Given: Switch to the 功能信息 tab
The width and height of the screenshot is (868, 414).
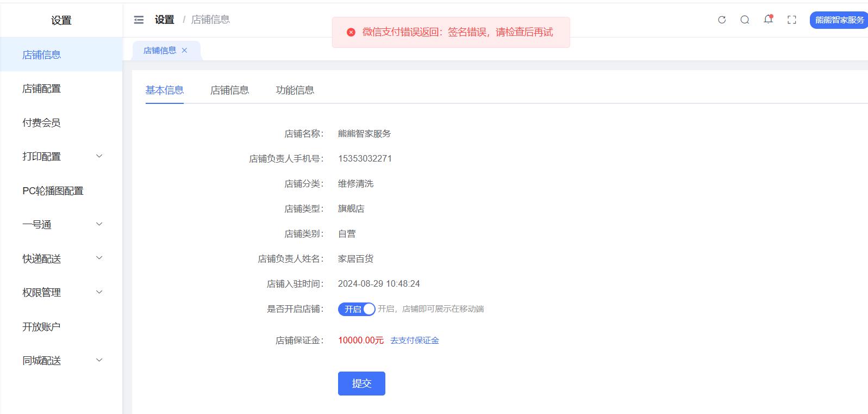Looking at the screenshot, I should click(295, 90).
